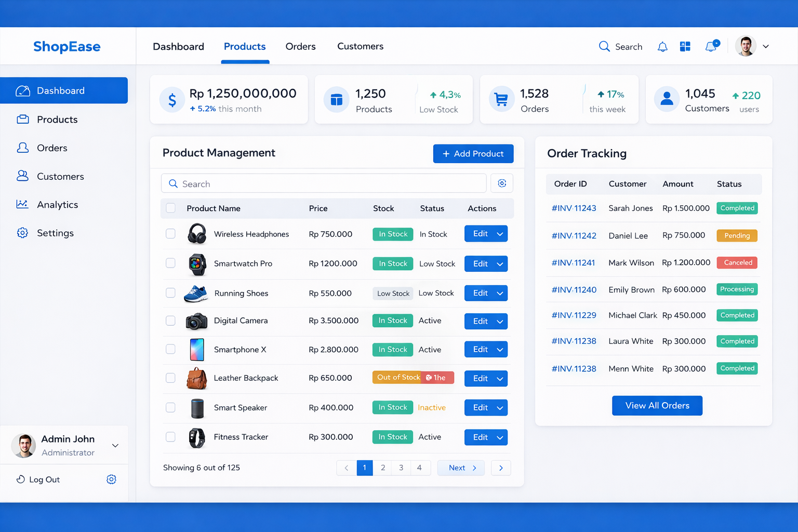Go to page 3 in pagination
The width and height of the screenshot is (798, 532).
(x=401, y=468)
